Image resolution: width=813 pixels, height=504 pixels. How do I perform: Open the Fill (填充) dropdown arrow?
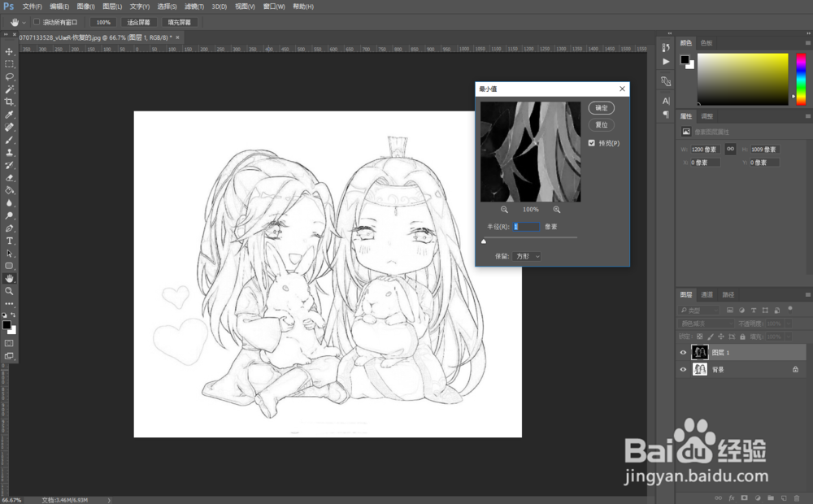pyautogui.click(x=788, y=337)
